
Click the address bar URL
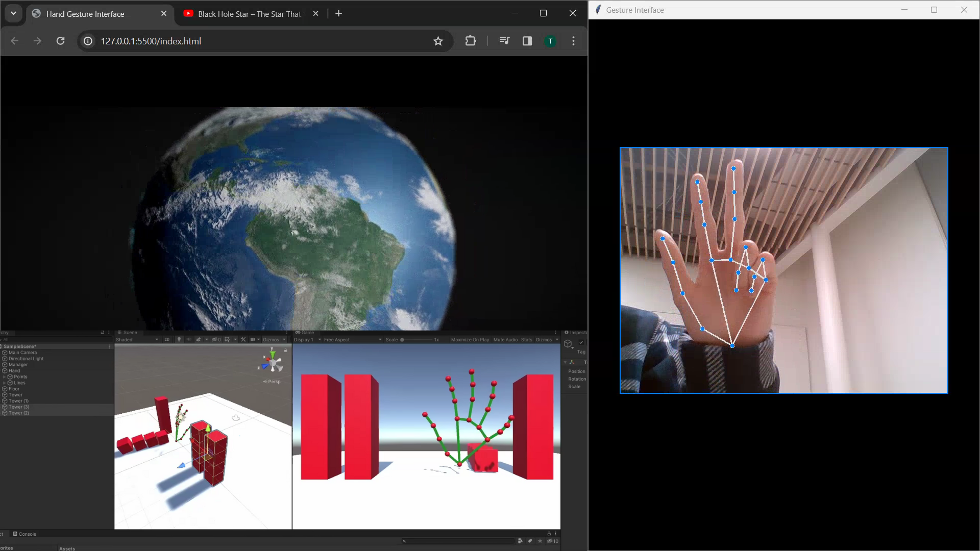click(151, 41)
